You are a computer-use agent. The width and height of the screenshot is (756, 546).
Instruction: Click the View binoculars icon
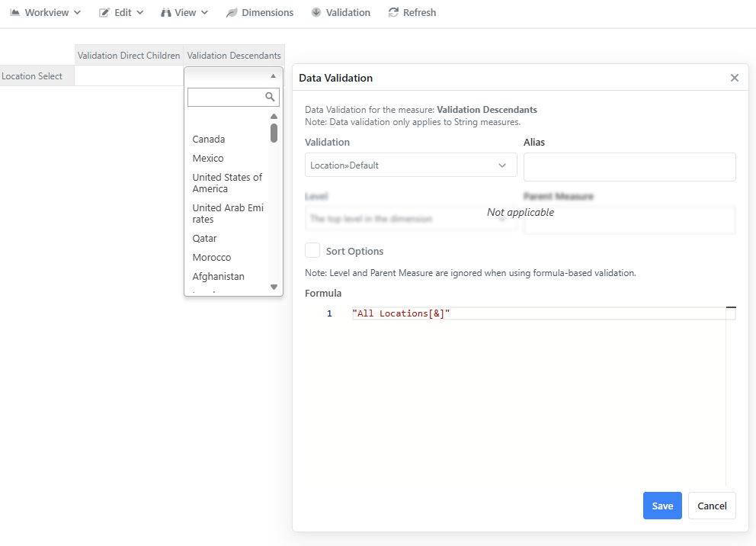pos(166,12)
